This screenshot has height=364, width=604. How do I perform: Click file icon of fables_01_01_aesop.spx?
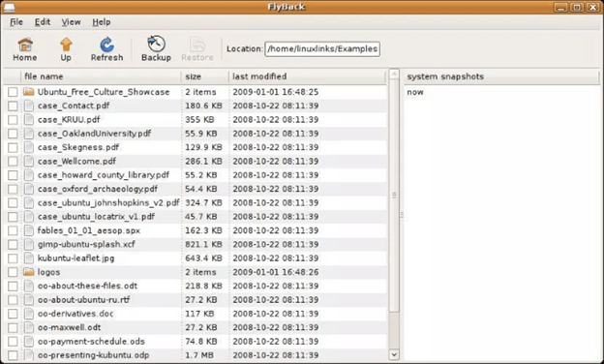click(28, 230)
